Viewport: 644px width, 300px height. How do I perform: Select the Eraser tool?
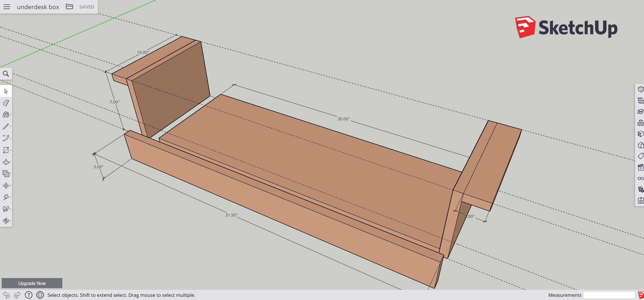click(6, 103)
